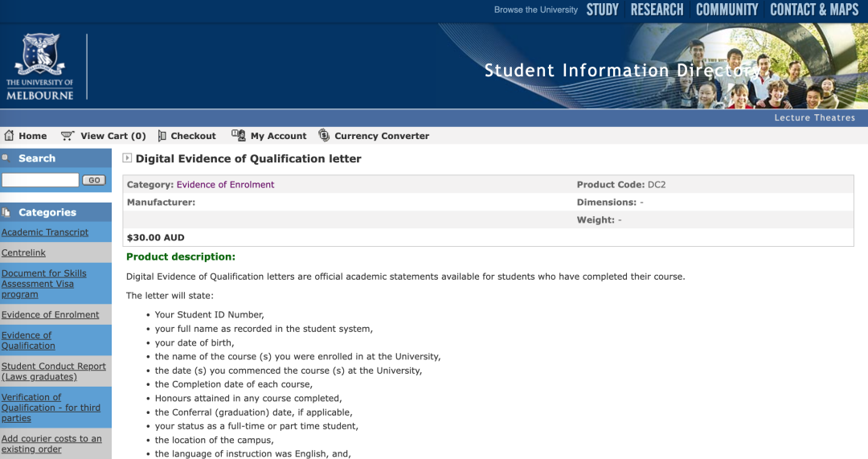Open the Evidence of Qualification category

[28, 341]
